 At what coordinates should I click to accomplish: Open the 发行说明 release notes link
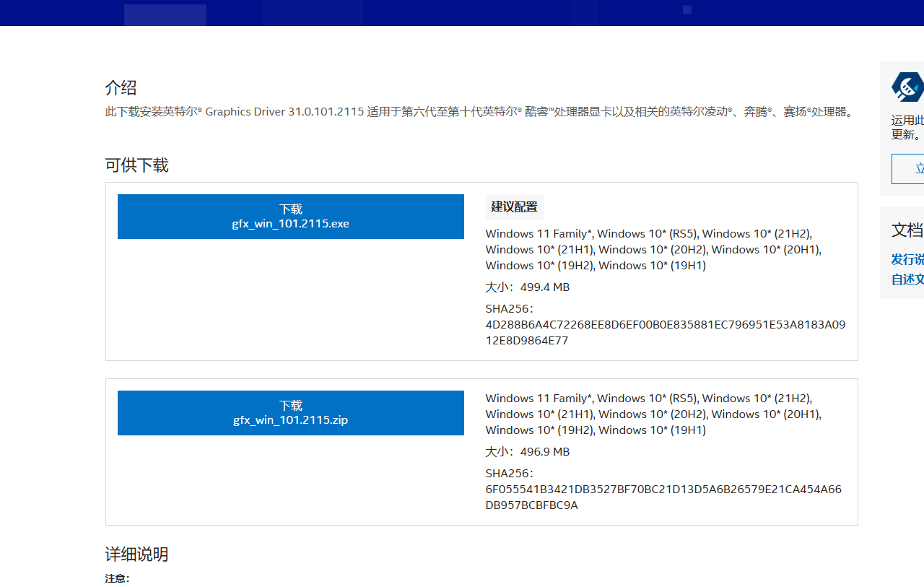point(908,259)
